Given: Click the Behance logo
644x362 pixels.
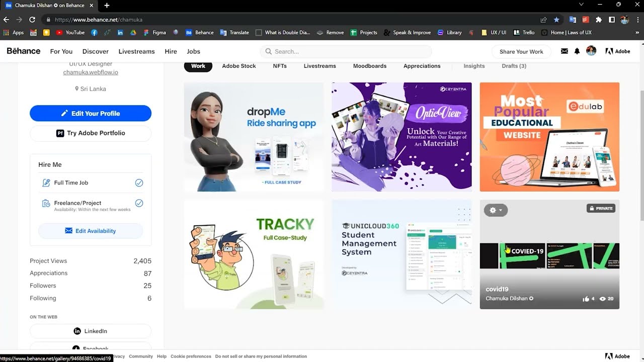Looking at the screenshot, I should 23,51.
